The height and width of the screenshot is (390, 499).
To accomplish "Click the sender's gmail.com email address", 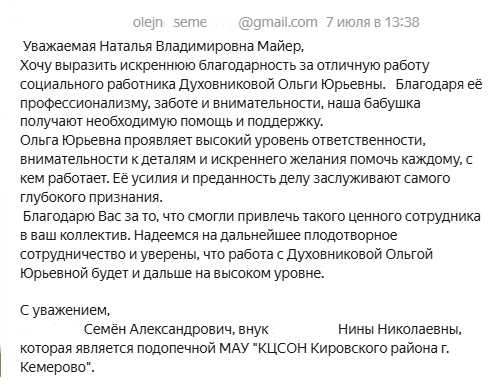I will tap(225, 22).
